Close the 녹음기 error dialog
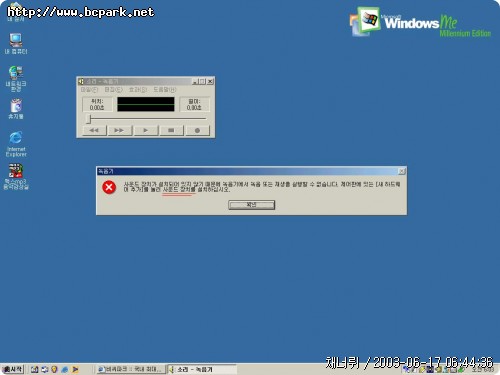Image resolution: width=500 pixels, height=375 pixels. pyautogui.click(x=402, y=171)
